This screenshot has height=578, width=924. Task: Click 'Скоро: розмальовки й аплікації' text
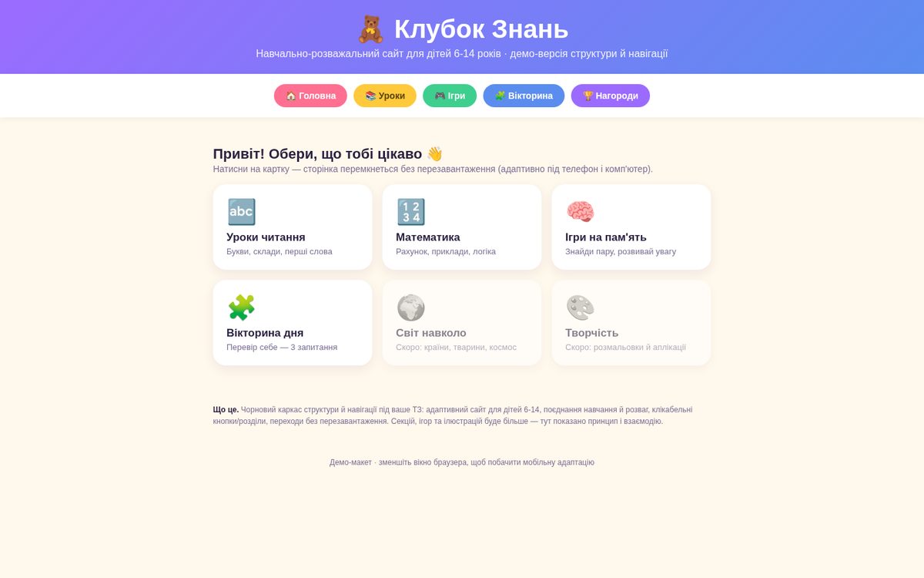click(x=625, y=347)
